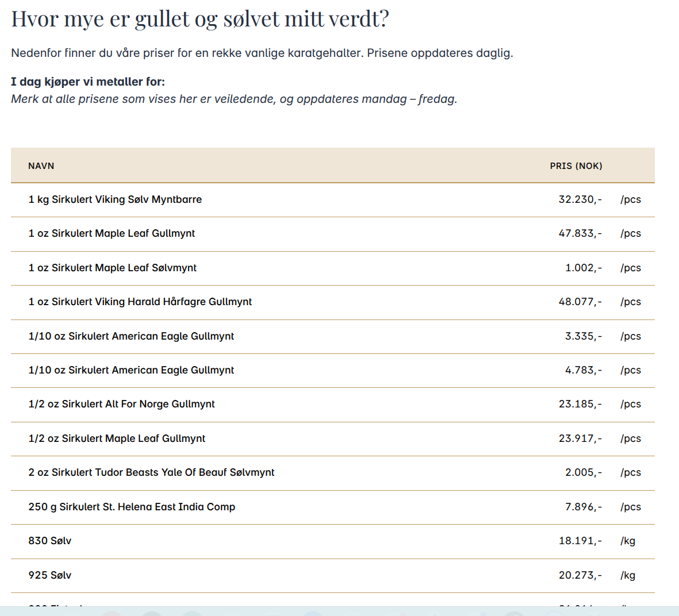Click the 4.783,- price value

click(583, 370)
